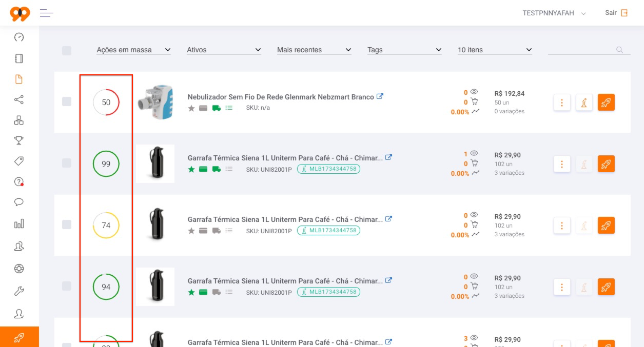644x347 pixels.
Task: Click orange rocket button in score 99 row
Action: (x=606, y=164)
